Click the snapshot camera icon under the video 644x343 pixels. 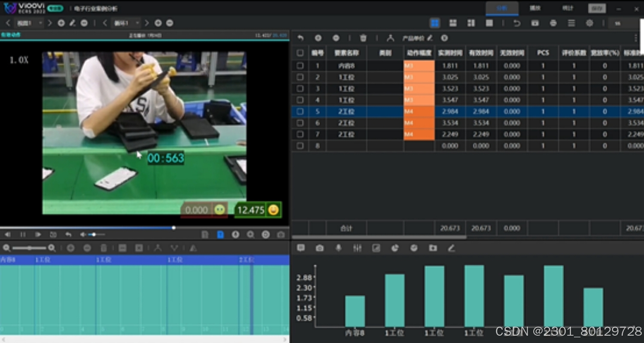tap(281, 235)
